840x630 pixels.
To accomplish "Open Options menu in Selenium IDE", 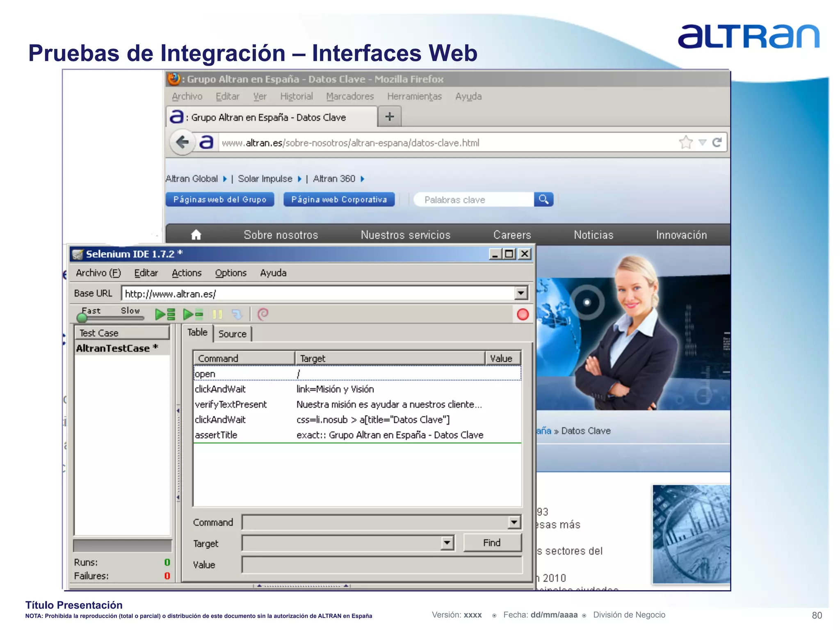I will (231, 273).
